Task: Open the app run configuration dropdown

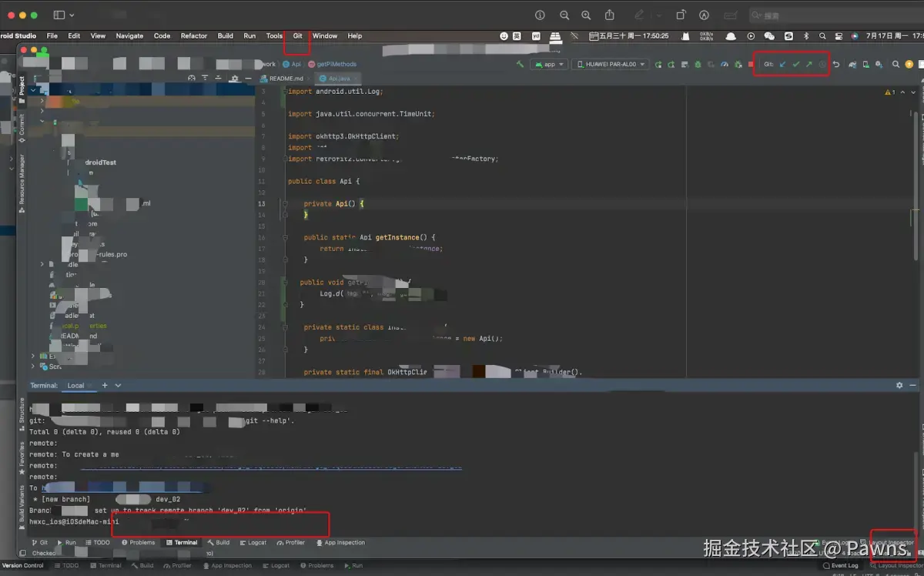Action: pos(548,65)
